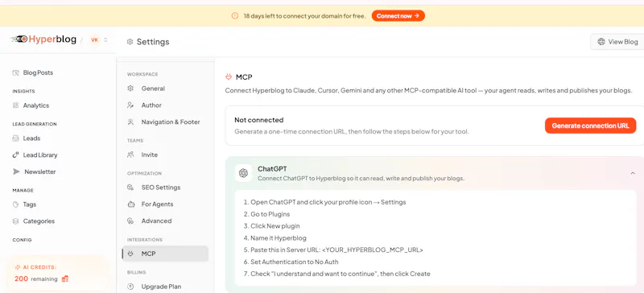This screenshot has width=644, height=293.
Task: Click the Settings header gear icon
Action: click(130, 42)
